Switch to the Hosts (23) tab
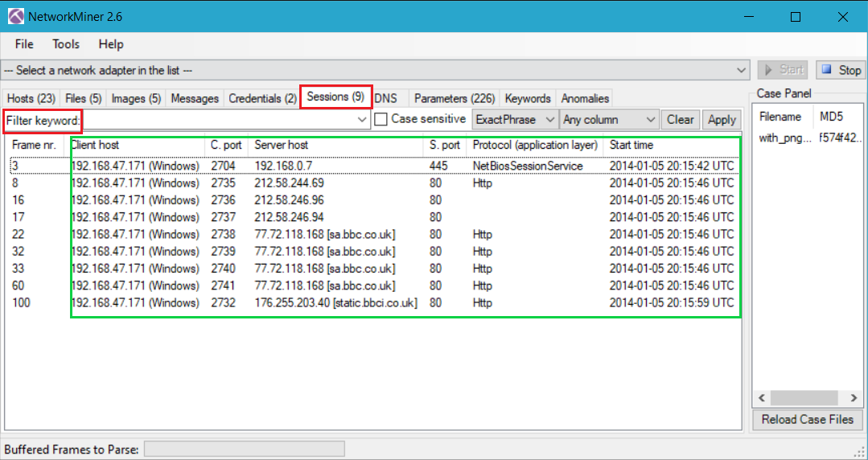This screenshot has width=868, height=460. pyautogui.click(x=31, y=98)
